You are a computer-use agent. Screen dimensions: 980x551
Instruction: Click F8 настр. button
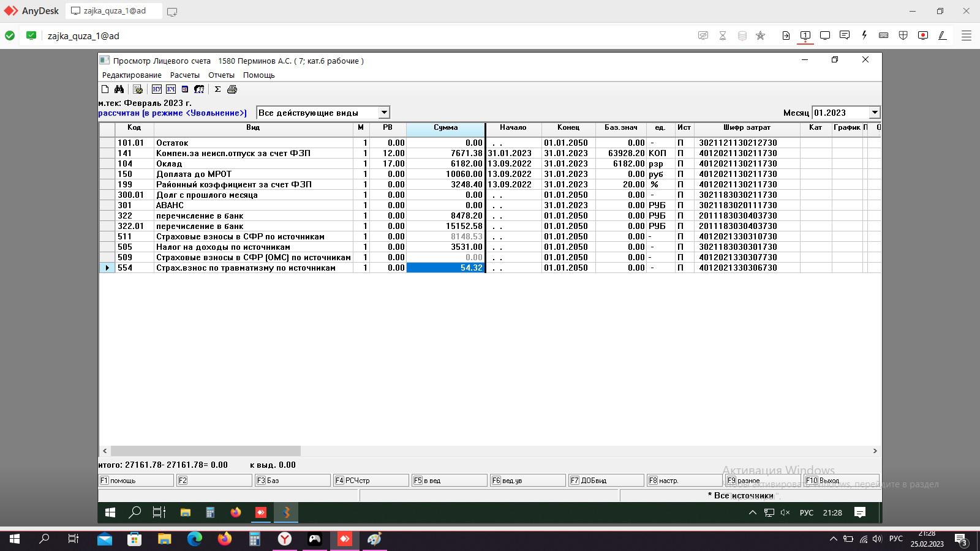coord(685,481)
